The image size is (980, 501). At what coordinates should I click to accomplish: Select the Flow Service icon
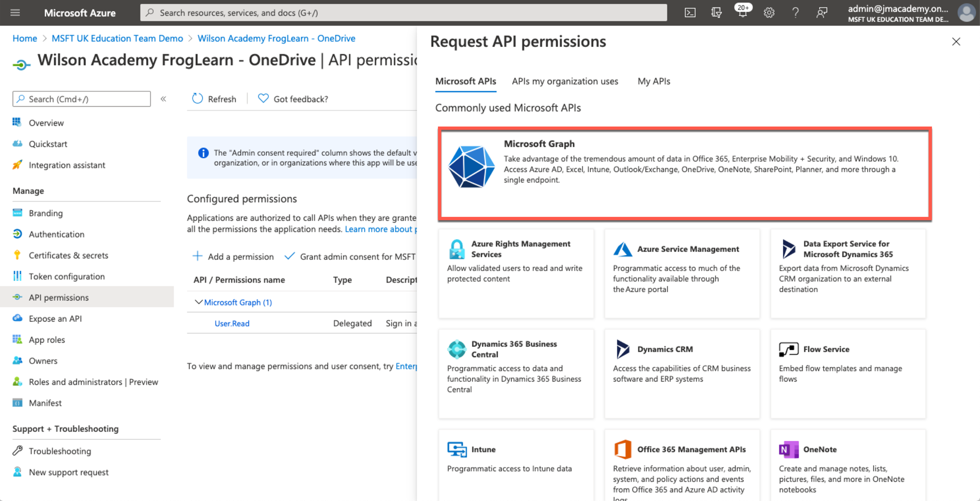coord(788,350)
